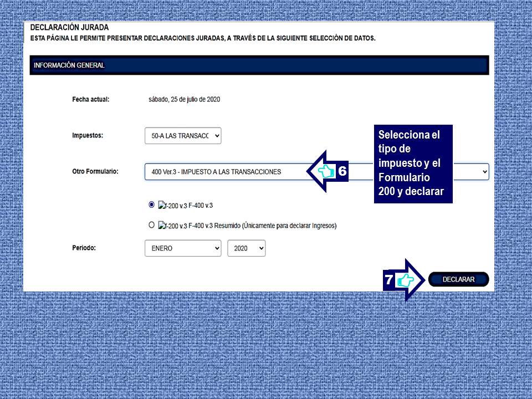Screen dimensions: 532x399
Task: Click the INFORMACIÓN GENERAL header bar
Action: click(x=259, y=65)
